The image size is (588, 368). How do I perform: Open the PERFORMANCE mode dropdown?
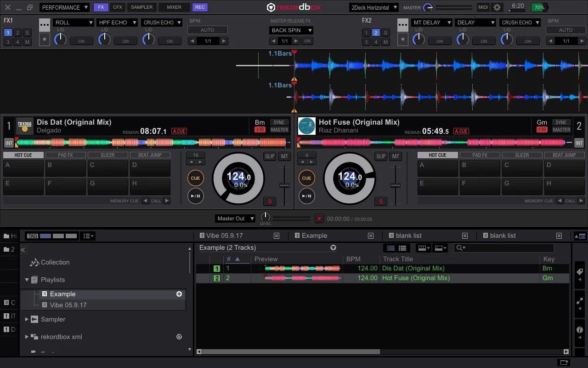(x=64, y=7)
